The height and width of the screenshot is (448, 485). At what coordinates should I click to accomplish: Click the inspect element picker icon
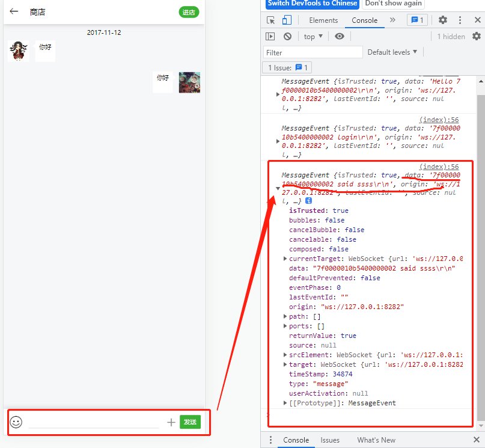[271, 20]
